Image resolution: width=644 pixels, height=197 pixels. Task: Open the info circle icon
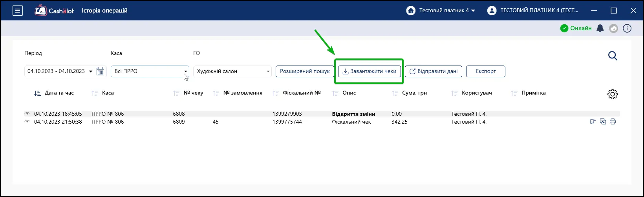(x=627, y=28)
